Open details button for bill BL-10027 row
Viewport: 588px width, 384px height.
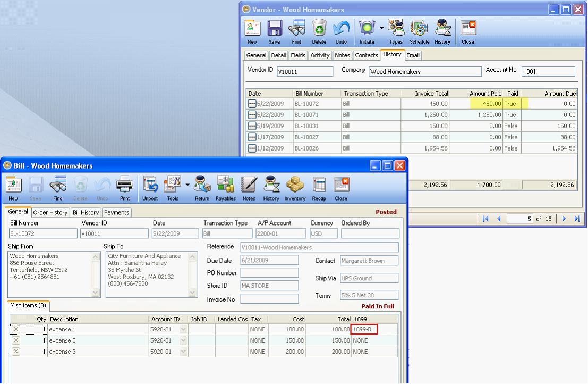click(252, 137)
